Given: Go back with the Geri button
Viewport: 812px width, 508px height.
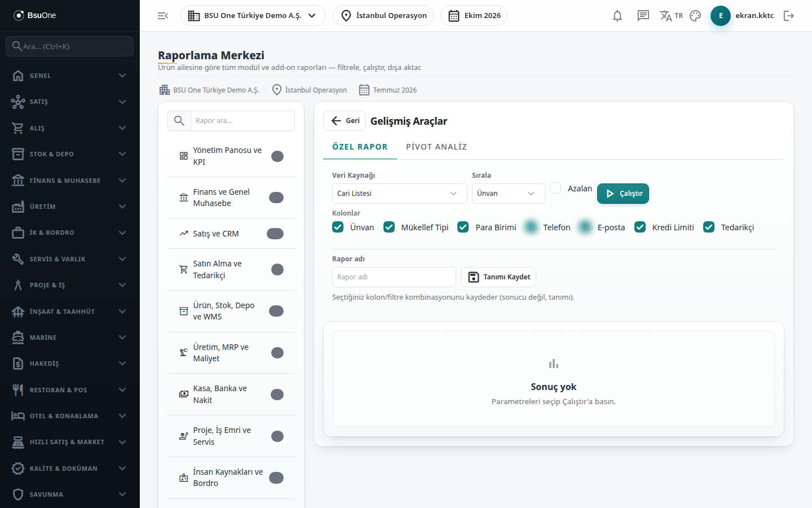Looking at the screenshot, I should (x=345, y=121).
